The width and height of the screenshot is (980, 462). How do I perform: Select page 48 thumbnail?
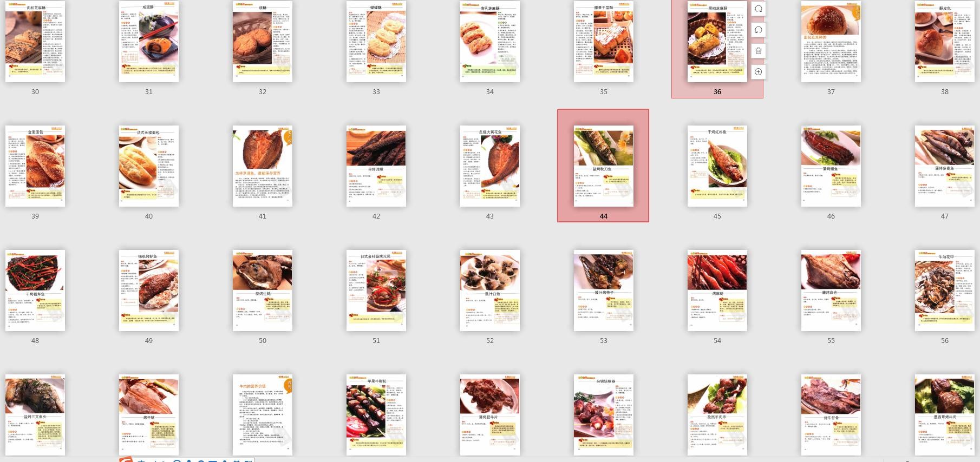coord(35,291)
